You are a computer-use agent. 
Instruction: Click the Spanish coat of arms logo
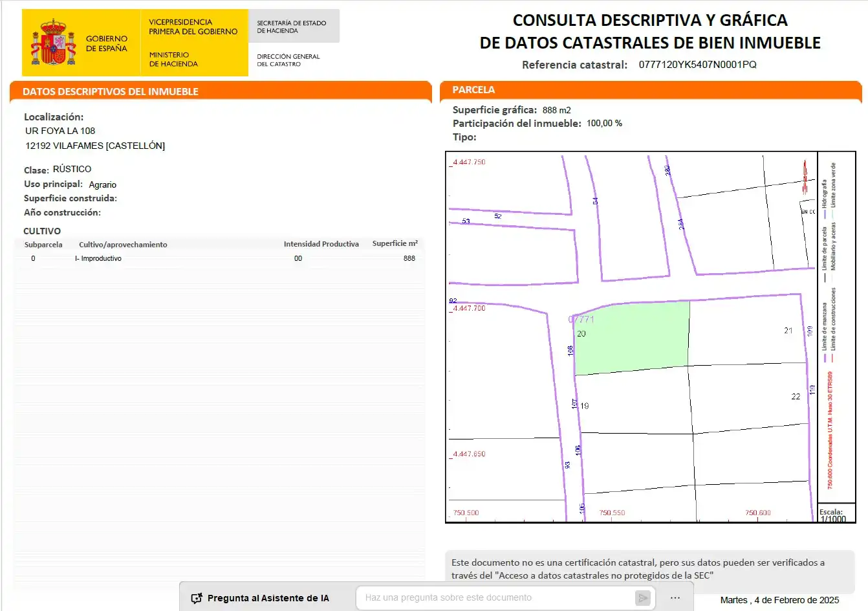tap(54, 43)
